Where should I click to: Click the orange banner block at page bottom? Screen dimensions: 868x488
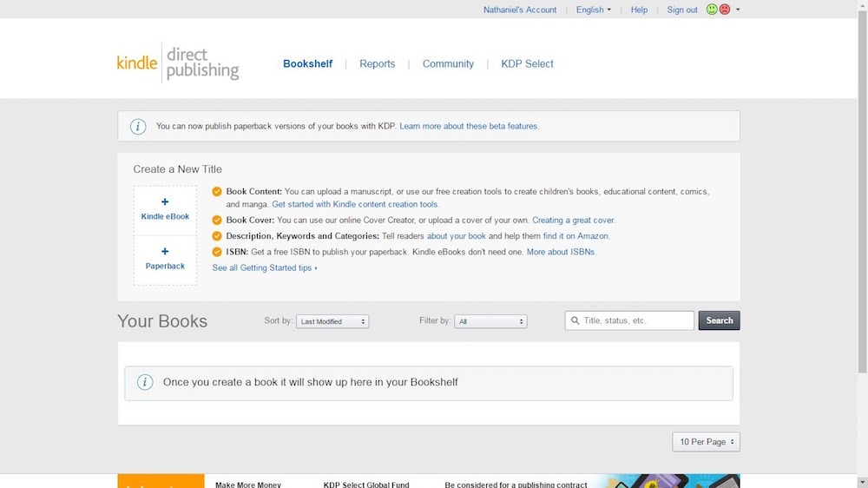[161, 481]
